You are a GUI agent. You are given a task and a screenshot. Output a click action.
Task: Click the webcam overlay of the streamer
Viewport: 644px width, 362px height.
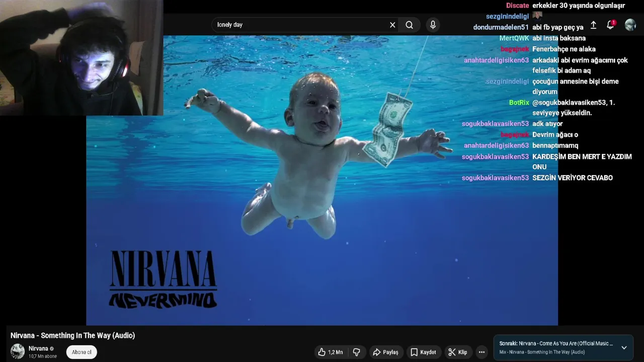coord(82,58)
